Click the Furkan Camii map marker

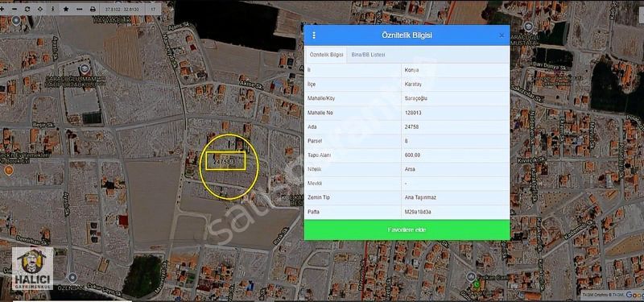pos(472,275)
